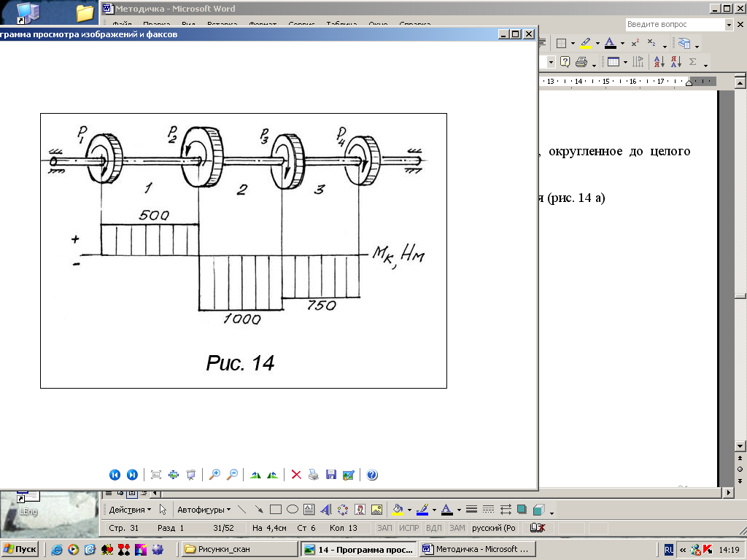Screen dimensions: 747x560
Task: Insert a text box from Drawing toolbar
Action: 309,510
